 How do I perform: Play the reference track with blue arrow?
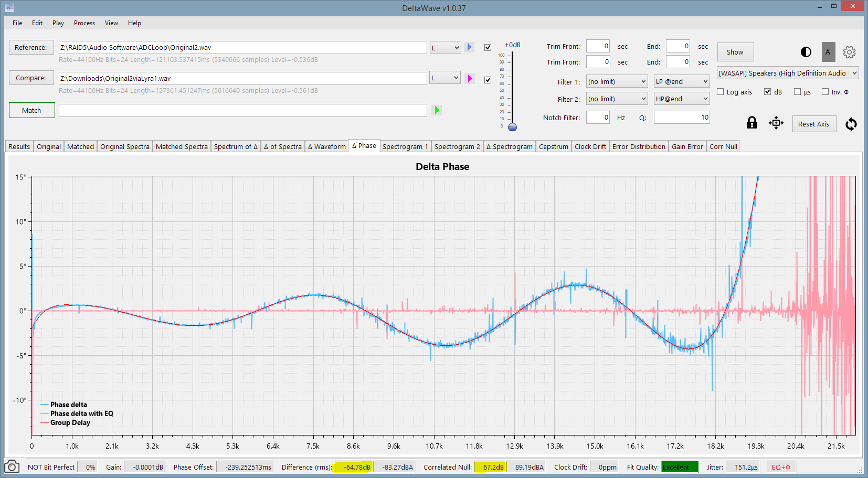coord(470,47)
